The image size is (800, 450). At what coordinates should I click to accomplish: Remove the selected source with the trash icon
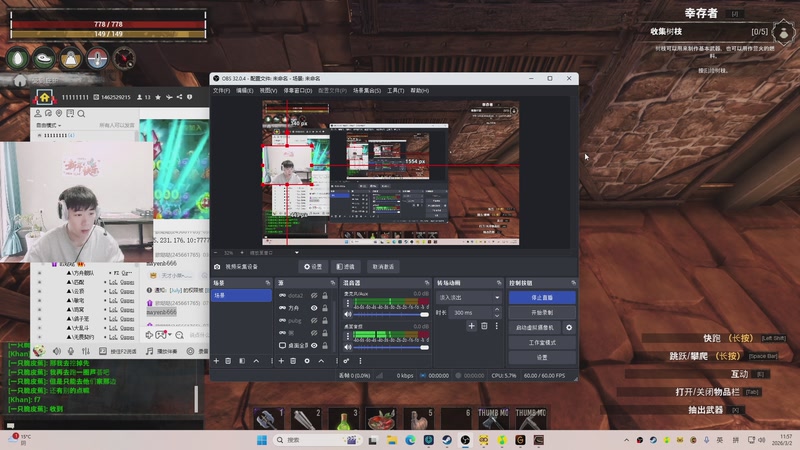click(x=293, y=361)
